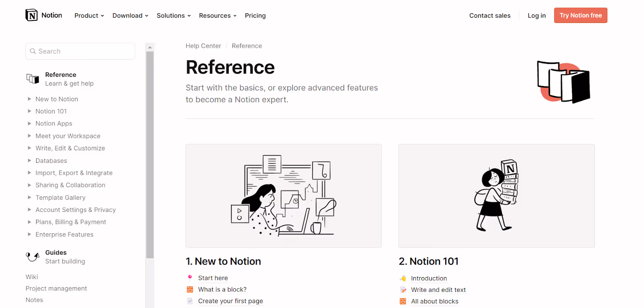The image size is (644, 308).
Task: Expand the Notion 101 tree arrow
Action: tap(29, 111)
